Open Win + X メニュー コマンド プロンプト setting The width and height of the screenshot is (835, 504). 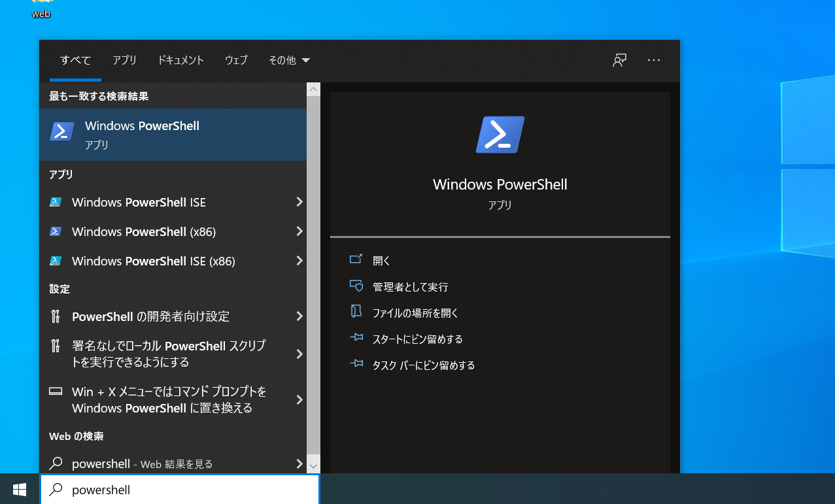173,399
